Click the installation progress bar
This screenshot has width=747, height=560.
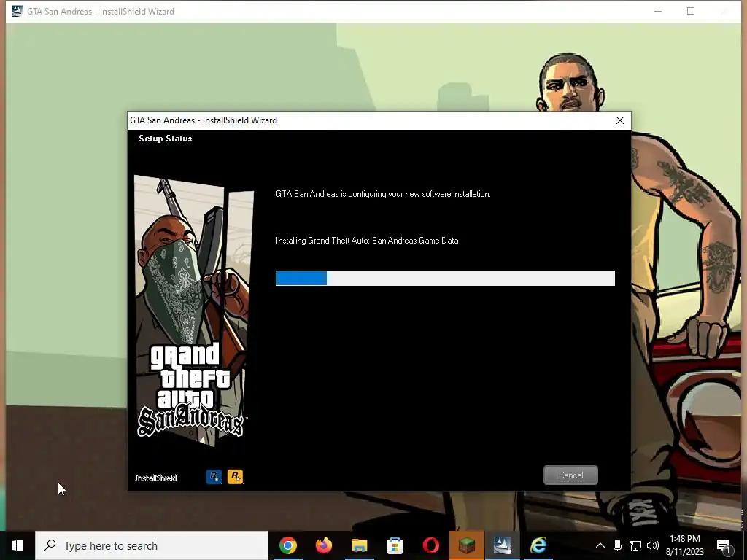point(445,278)
